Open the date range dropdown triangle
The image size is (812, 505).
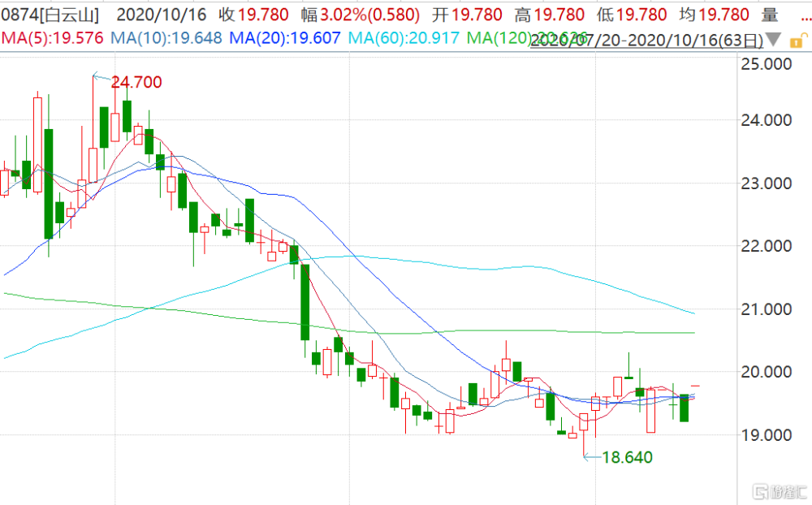(x=774, y=39)
